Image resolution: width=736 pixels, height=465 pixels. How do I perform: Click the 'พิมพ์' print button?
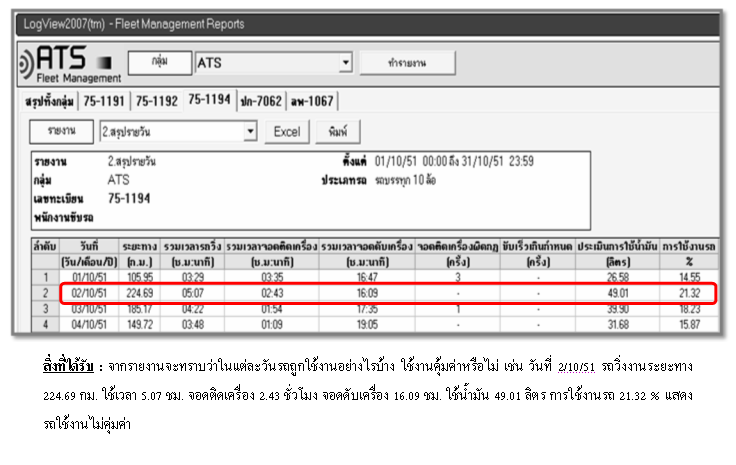point(337,131)
